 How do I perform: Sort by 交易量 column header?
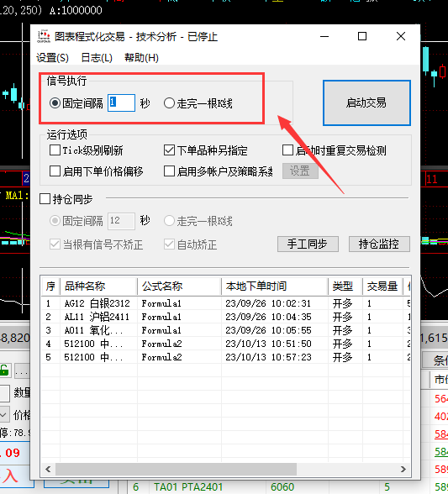point(382,286)
